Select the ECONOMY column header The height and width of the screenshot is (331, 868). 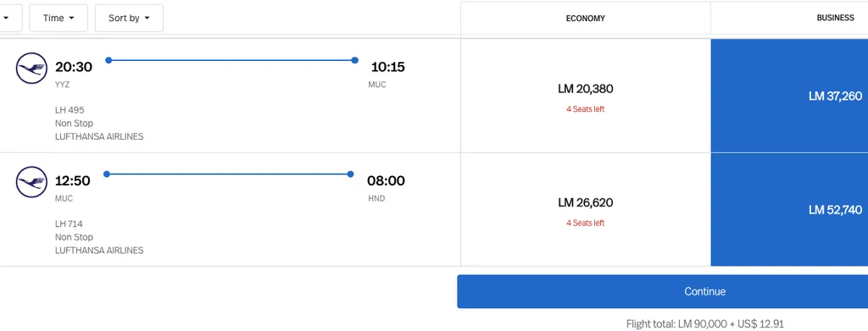pos(585,19)
